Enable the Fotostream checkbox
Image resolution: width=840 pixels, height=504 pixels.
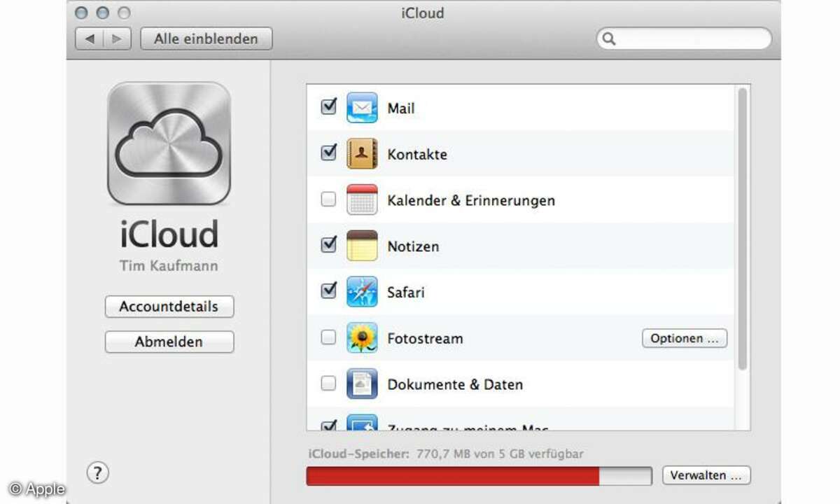click(x=328, y=337)
